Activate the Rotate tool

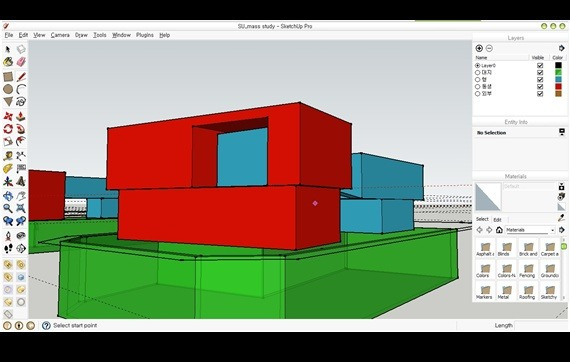coord(8,129)
